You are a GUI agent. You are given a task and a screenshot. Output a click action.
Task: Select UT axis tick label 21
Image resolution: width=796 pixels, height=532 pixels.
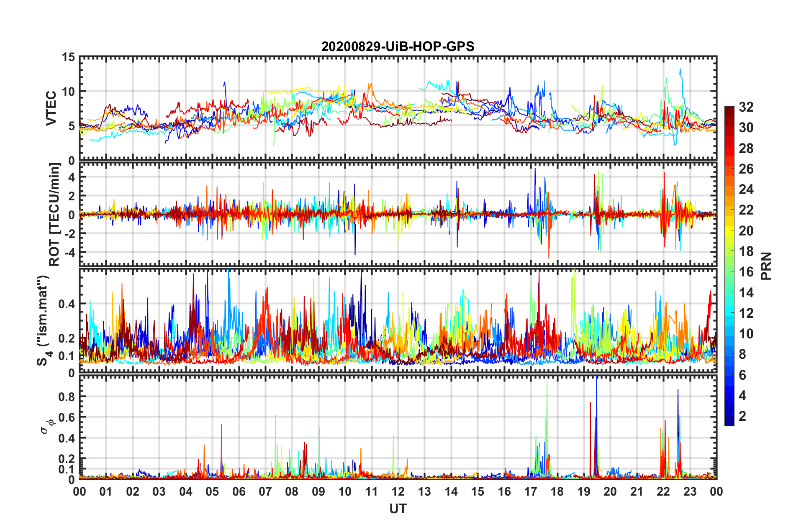(637, 491)
